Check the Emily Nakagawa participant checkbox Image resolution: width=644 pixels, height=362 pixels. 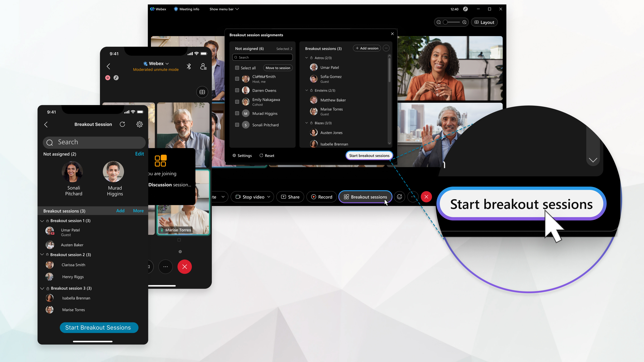point(237,102)
